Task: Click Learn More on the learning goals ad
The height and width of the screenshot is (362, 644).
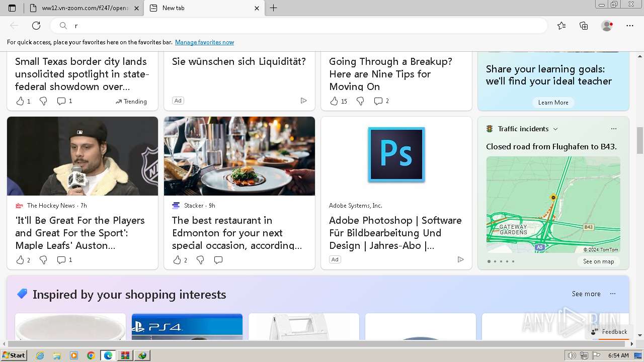Action: point(553,103)
